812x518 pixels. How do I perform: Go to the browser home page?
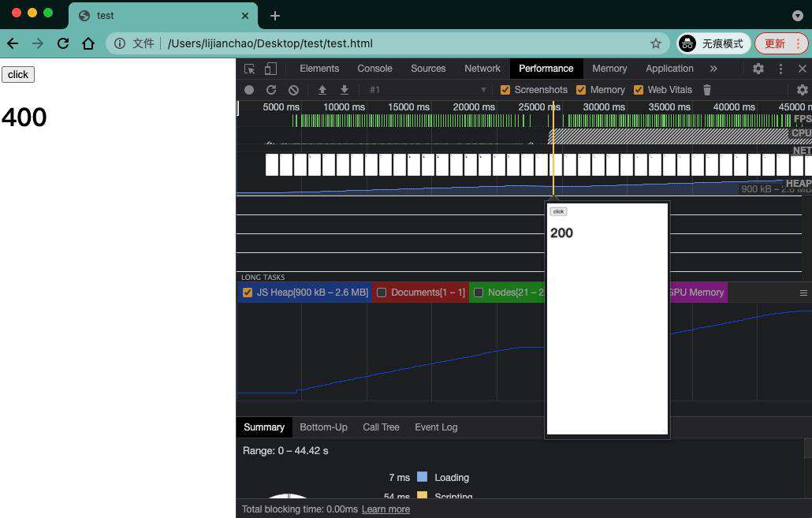[x=88, y=43]
